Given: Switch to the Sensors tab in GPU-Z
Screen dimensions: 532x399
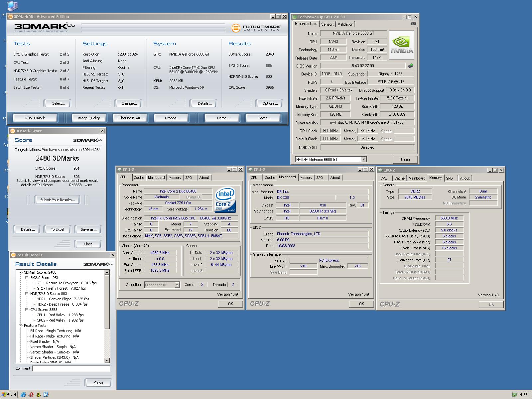Looking at the screenshot, I should tap(328, 24).
